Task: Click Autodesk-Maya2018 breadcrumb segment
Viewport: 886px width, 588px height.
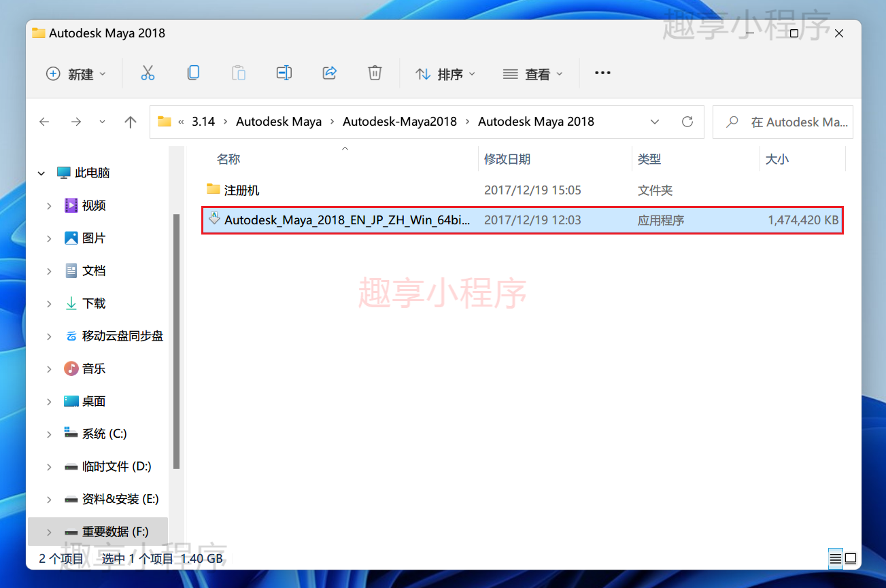Action: point(400,122)
